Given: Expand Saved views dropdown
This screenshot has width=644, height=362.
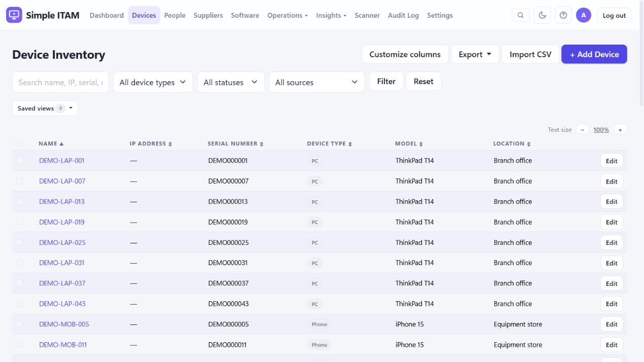Looking at the screenshot, I should coord(45,108).
